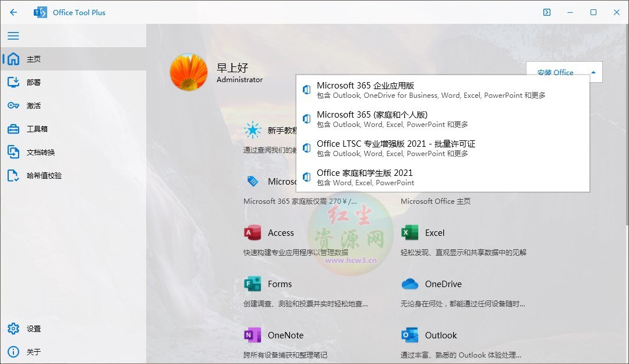Image resolution: width=629 pixels, height=364 pixels.
Task: Click the OneNote app icon
Action: 252,335
